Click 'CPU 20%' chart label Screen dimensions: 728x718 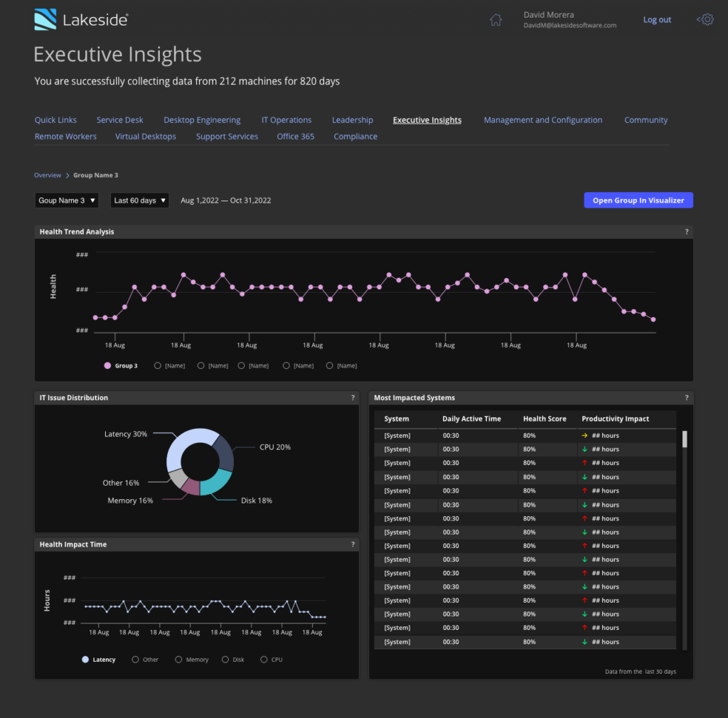pyautogui.click(x=275, y=447)
